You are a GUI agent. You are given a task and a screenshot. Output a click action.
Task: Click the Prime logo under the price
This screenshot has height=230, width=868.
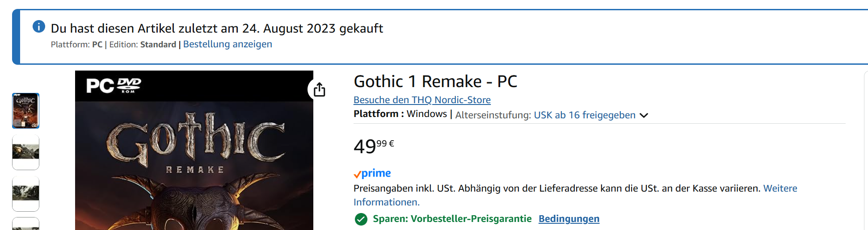coord(372,173)
